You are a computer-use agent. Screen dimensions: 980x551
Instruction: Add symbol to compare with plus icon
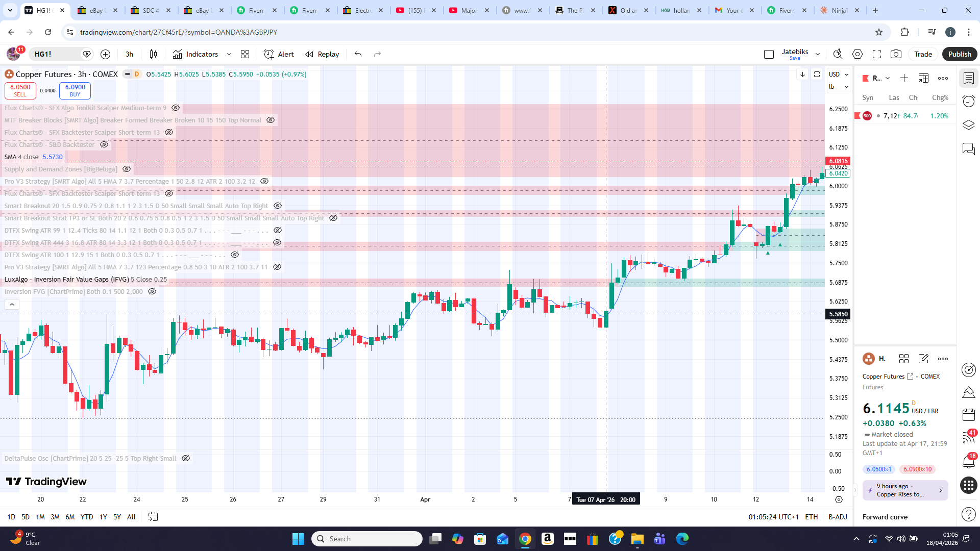(x=105, y=54)
